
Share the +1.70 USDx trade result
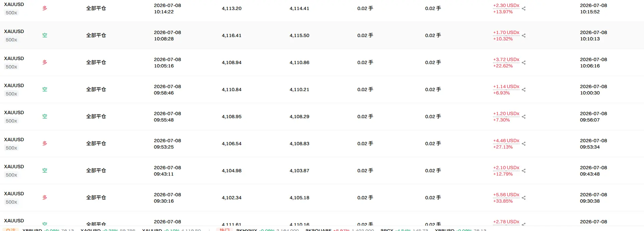tap(523, 36)
